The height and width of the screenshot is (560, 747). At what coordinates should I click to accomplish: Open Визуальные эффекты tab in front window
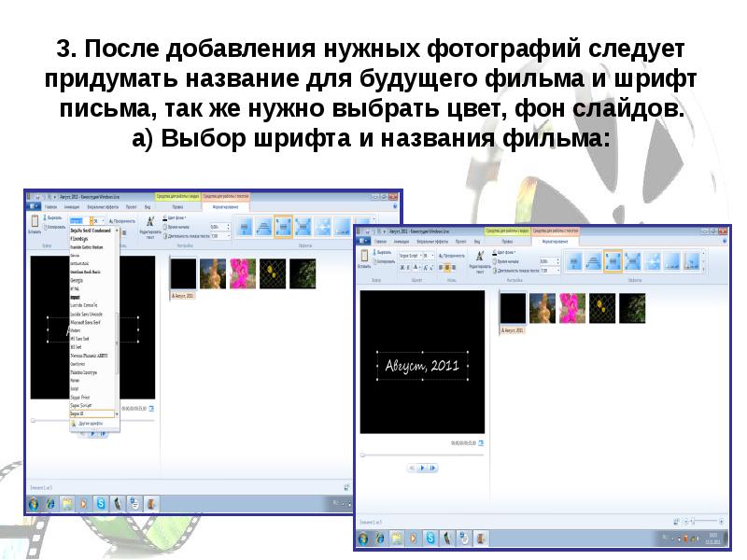click(x=432, y=242)
